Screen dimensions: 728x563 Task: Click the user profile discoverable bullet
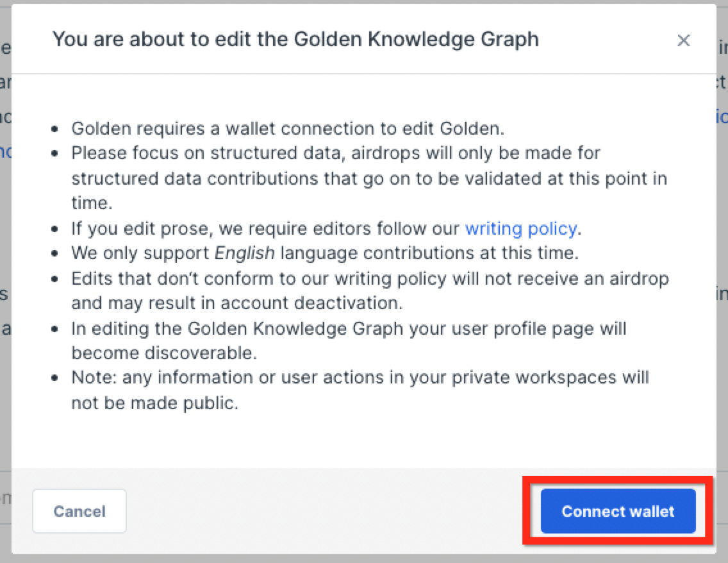pos(349,328)
